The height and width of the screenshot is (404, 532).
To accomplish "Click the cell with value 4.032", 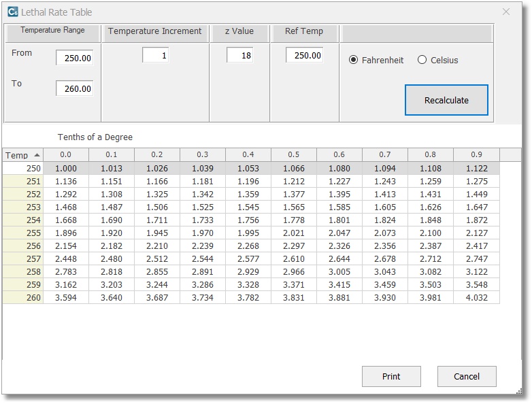I will click(x=476, y=297).
